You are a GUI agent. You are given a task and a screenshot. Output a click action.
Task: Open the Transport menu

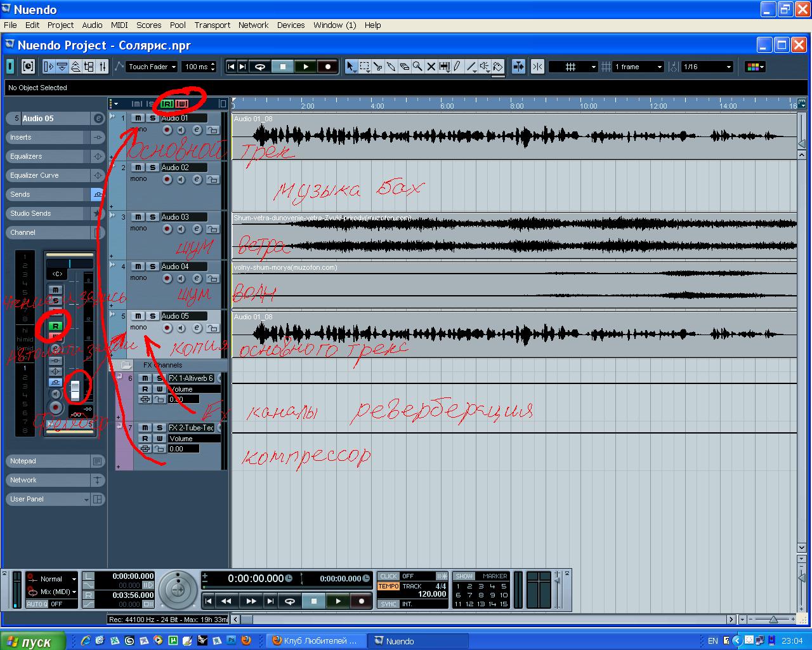pos(212,25)
